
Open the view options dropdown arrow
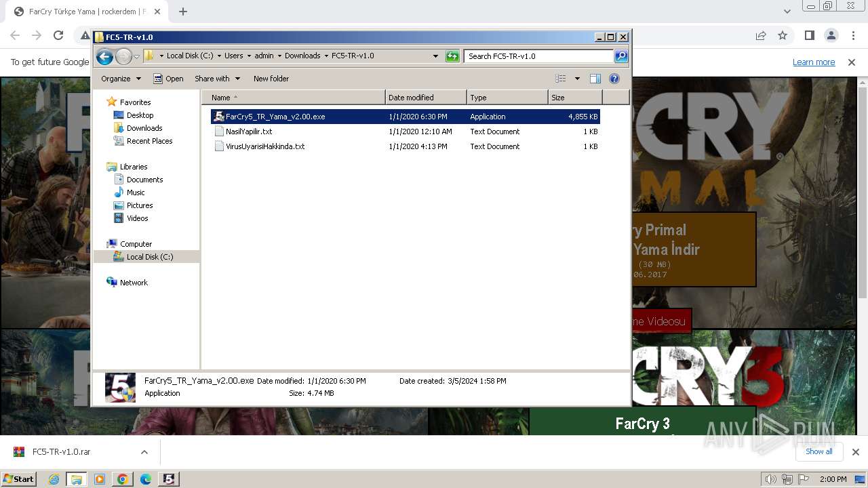point(577,79)
